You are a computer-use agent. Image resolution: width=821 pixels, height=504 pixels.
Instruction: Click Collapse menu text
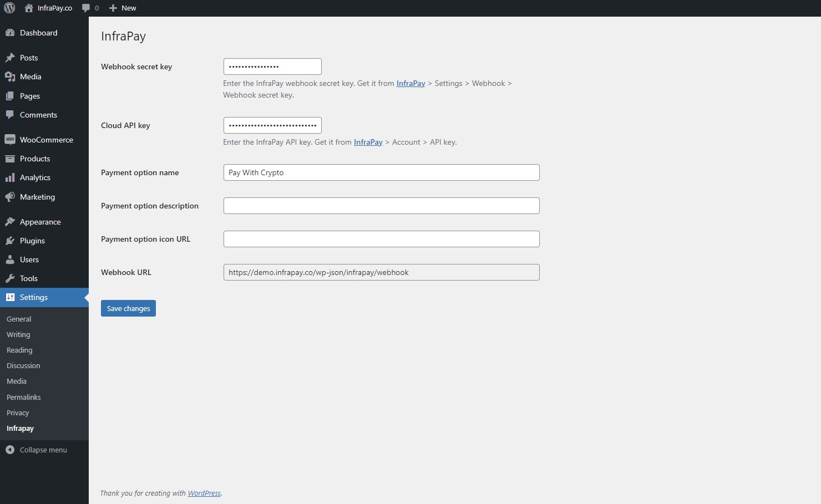(43, 450)
